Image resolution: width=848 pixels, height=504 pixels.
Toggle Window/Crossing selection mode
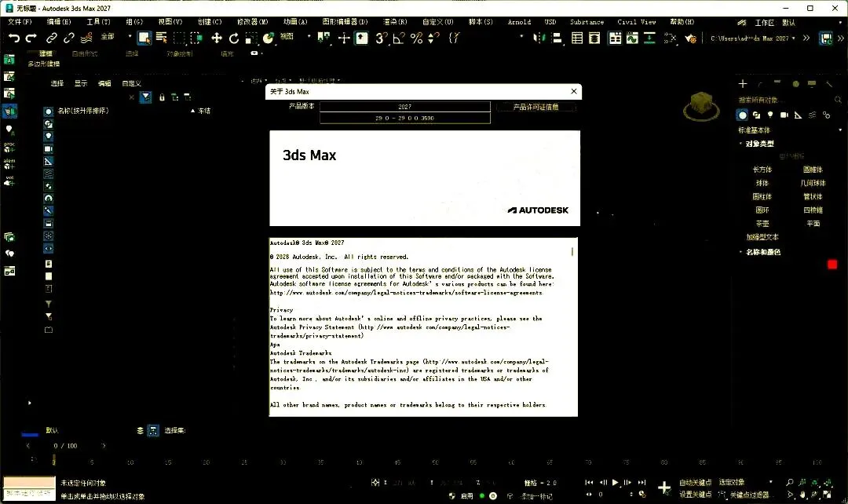pyautogui.click(x=196, y=38)
